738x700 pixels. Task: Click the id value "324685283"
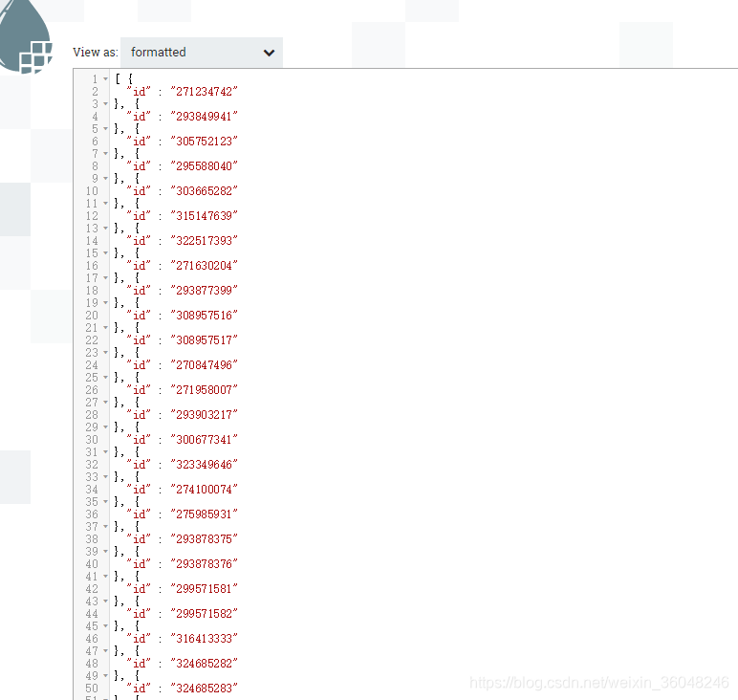205,689
